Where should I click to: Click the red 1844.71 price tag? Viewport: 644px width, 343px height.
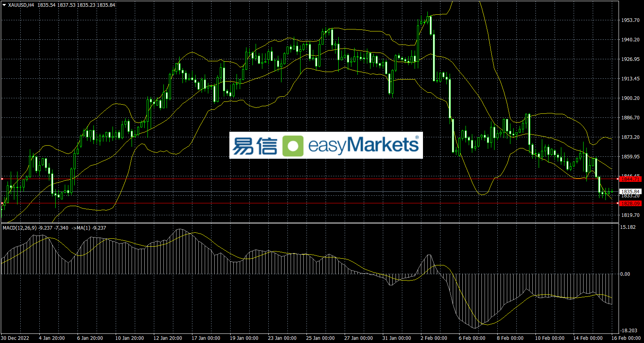coord(630,179)
